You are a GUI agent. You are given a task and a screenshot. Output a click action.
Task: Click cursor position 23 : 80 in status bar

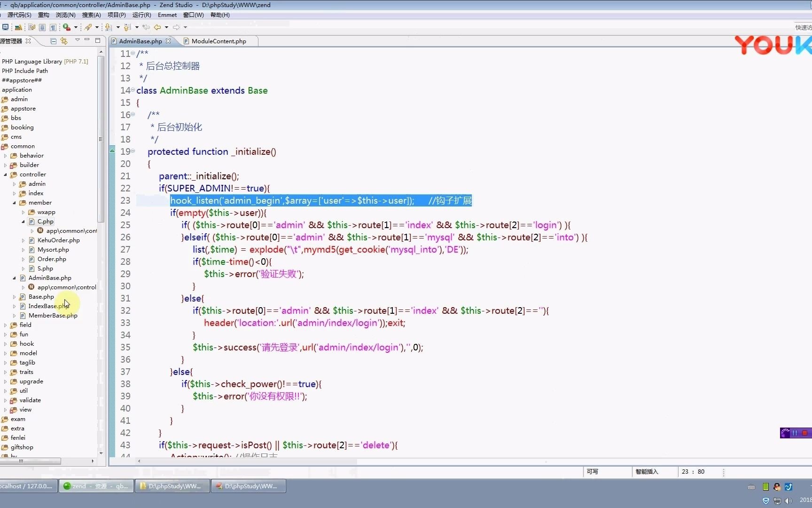693,472
